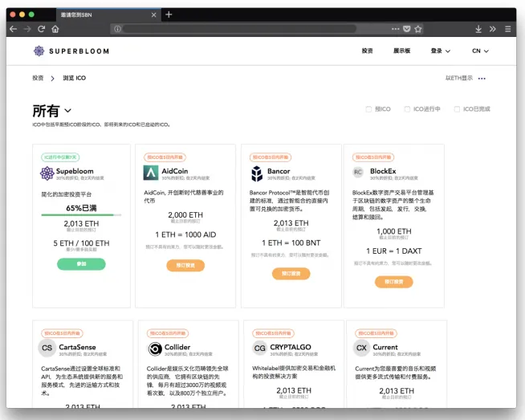This screenshot has height=420, width=525.
Task: Click the 以ETH显示 display label
Action: 458,78
